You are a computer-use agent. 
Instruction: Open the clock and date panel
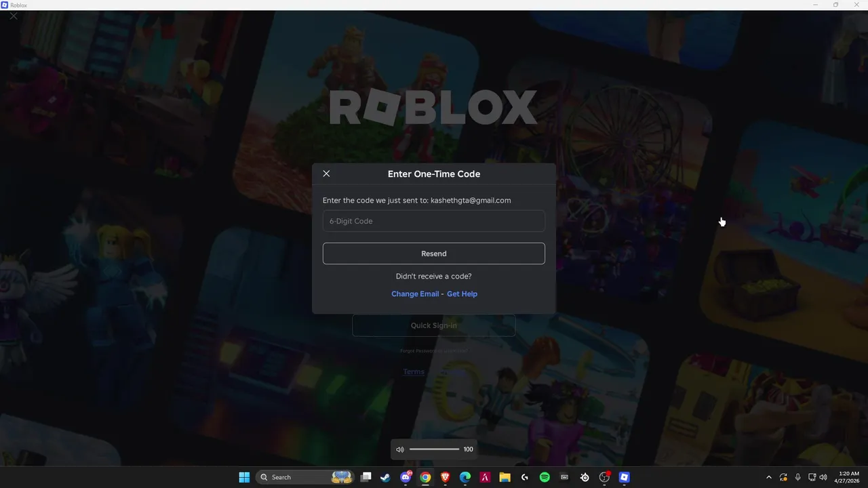[x=848, y=477]
